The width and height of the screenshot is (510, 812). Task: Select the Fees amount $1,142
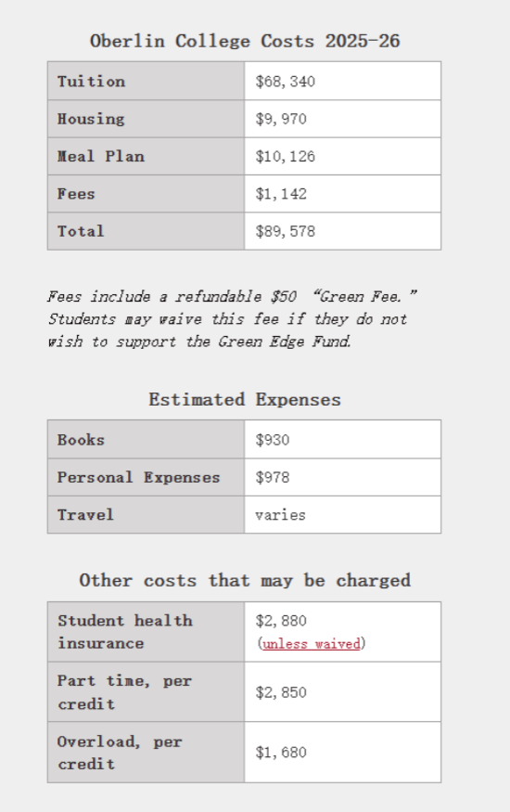point(281,194)
